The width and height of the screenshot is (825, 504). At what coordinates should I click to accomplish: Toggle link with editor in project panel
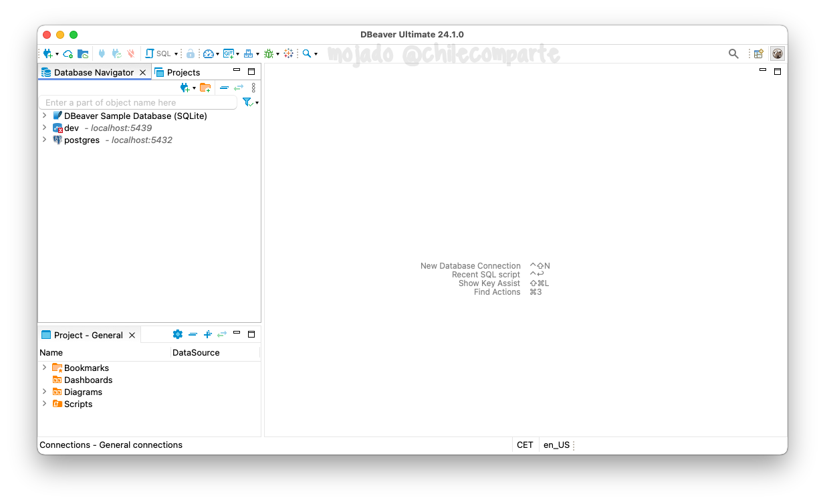point(222,334)
